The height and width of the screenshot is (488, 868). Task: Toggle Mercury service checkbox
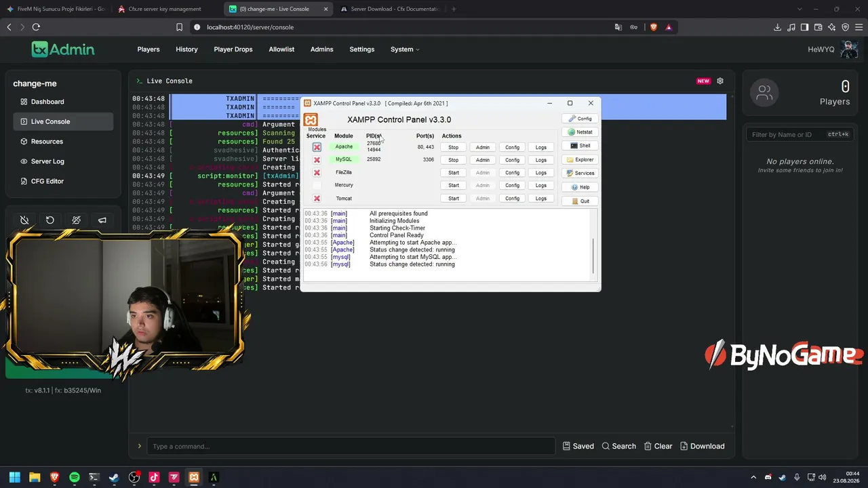coord(317,186)
